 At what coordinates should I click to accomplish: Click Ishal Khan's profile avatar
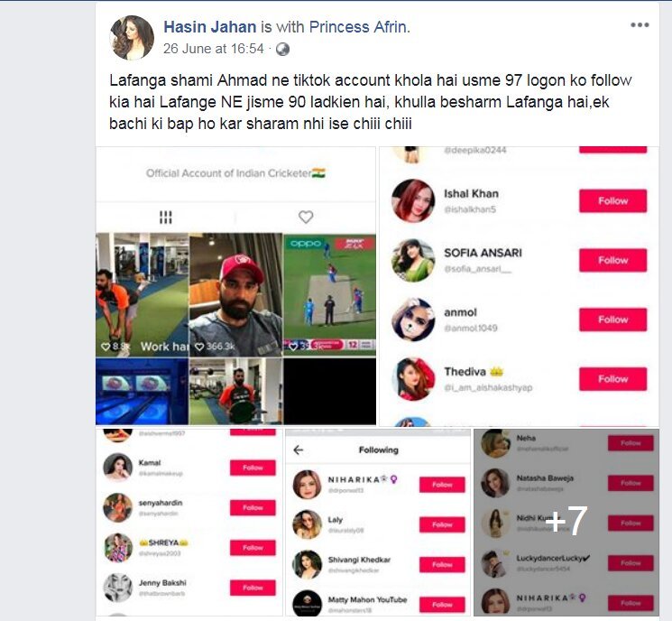coord(413,200)
